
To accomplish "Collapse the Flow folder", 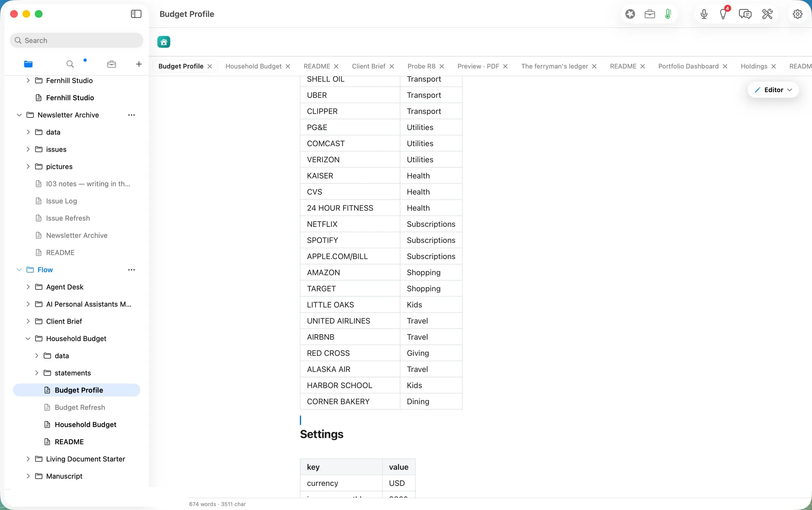I will pos(19,270).
